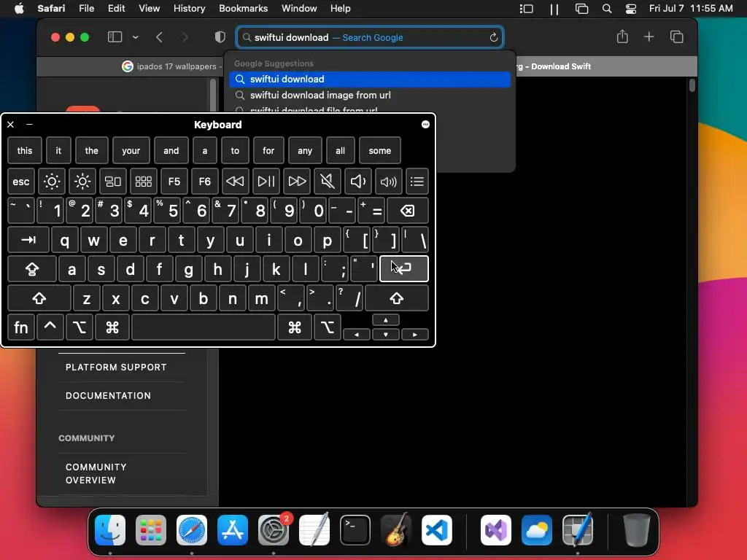This screenshot has width=747, height=560.
Task: Toggle the left Command key
Action: pyautogui.click(x=112, y=327)
